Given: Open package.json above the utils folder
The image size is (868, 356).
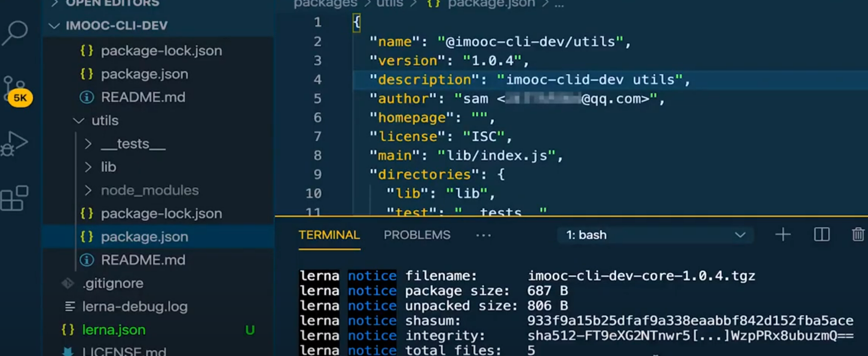Looking at the screenshot, I should (158, 74).
